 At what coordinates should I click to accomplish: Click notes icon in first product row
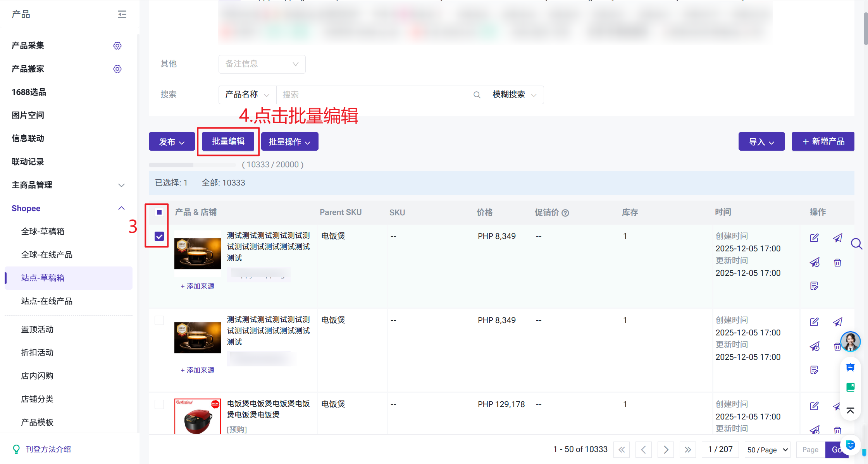click(814, 286)
